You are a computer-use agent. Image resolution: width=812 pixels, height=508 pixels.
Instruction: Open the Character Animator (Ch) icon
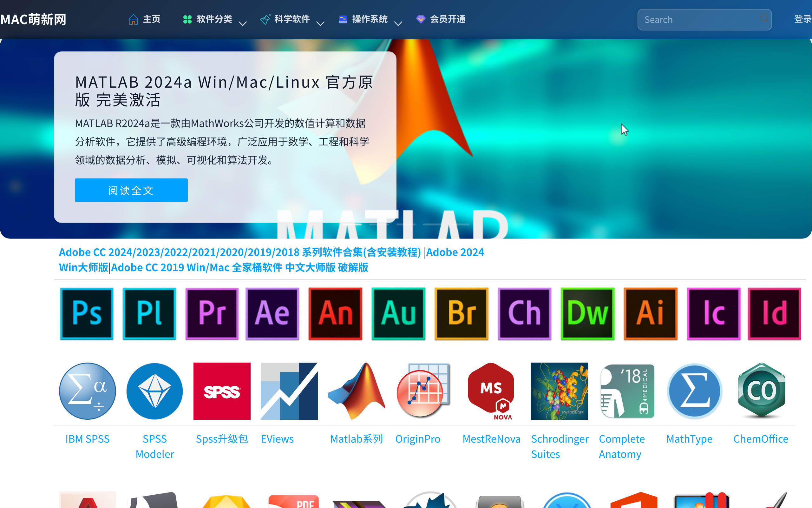click(x=525, y=314)
